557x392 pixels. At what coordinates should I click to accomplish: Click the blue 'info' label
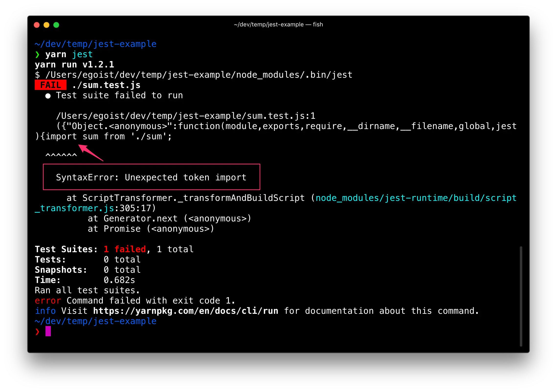tap(45, 311)
